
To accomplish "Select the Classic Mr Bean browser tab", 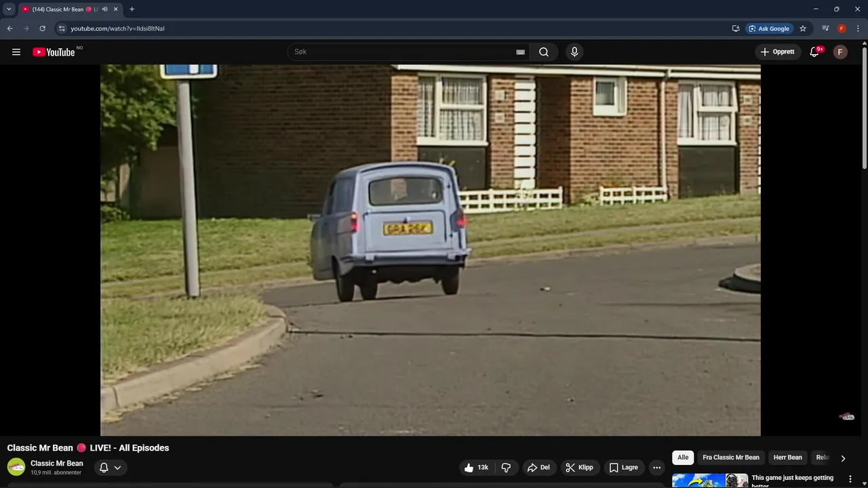I will pos(69,9).
